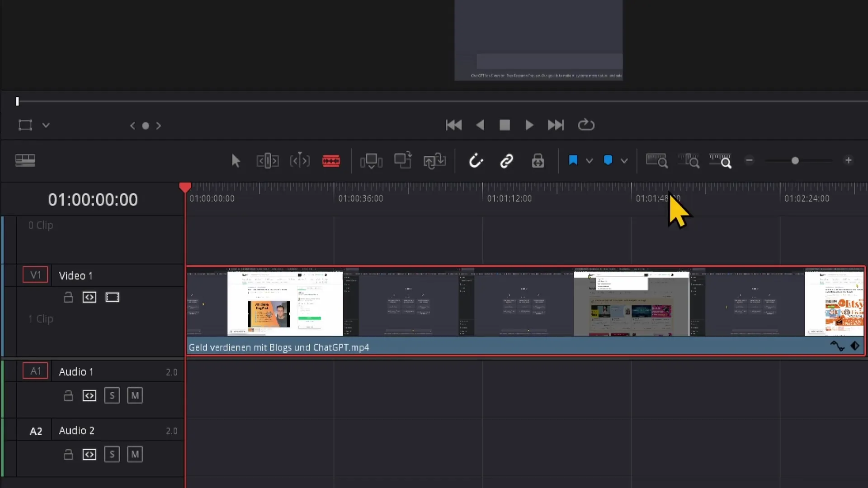Toggle Auto Track Selector on Video 1
This screenshot has height=488, width=868.
pos(90,297)
